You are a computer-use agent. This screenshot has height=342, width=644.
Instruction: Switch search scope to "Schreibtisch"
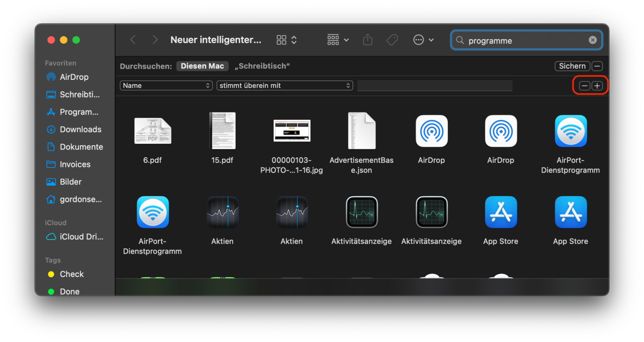[x=262, y=66]
